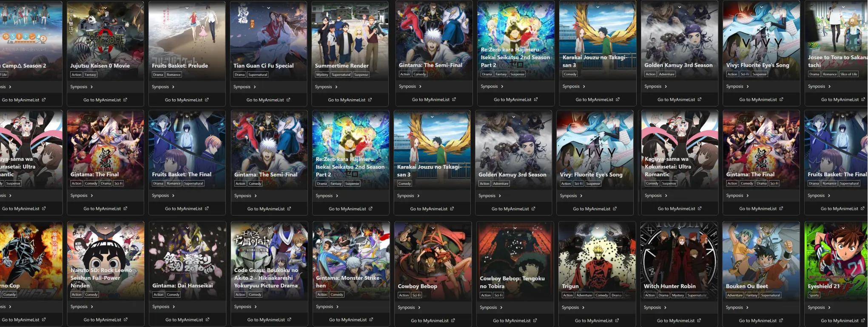The image size is (868, 327).
Task: Click the down chevron atop Tian Guan Ci Fu poster
Action: coord(268,8)
